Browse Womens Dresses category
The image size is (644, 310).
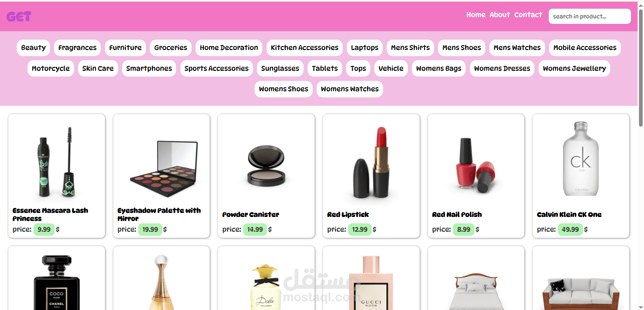(x=502, y=69)
